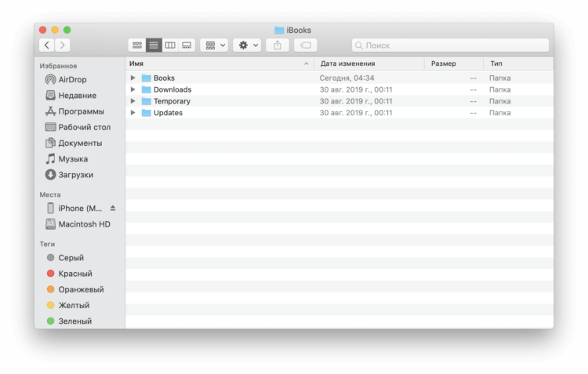Open Программы in the sidebar
The height and width of the screenshot is (374, 588).
click(x=74, y=111)
